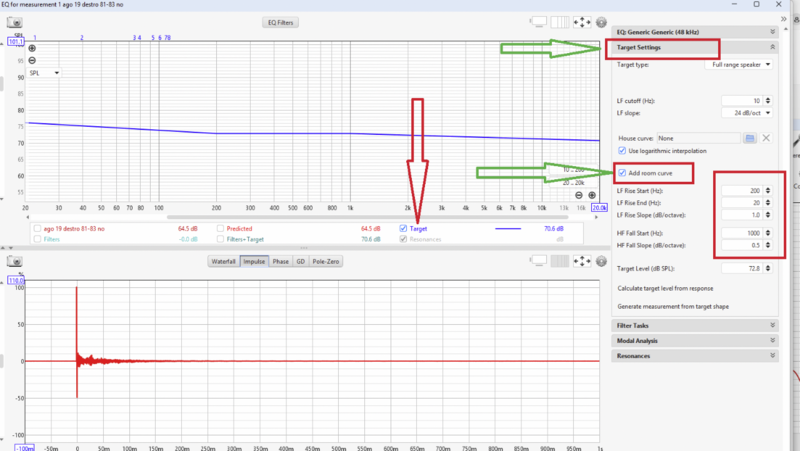The width and height of the screenshot is (800, 451).
Task: Open the SPL axis type dropdown
Action: [x=44, y=73]
